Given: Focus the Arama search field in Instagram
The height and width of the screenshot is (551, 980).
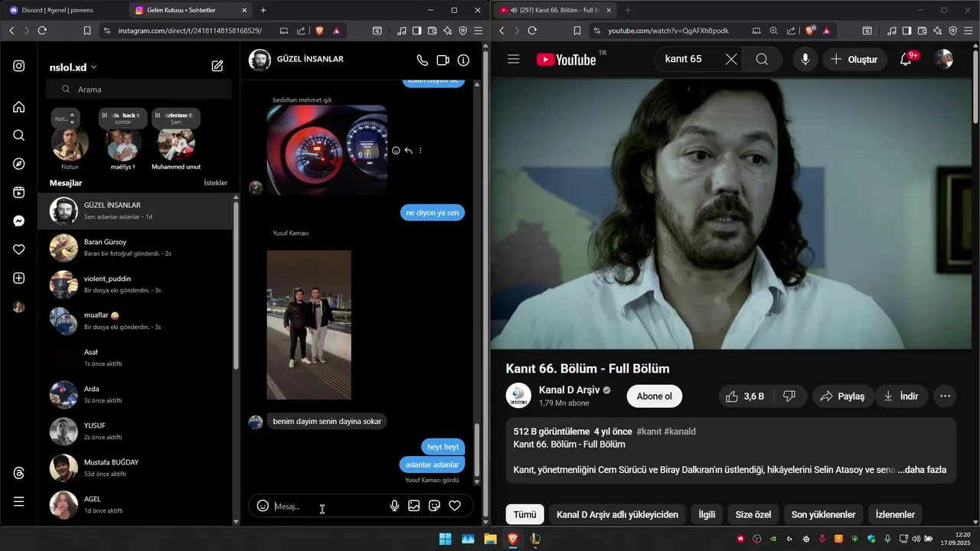Looking at the screenshot, I should (x=140, y=90).
